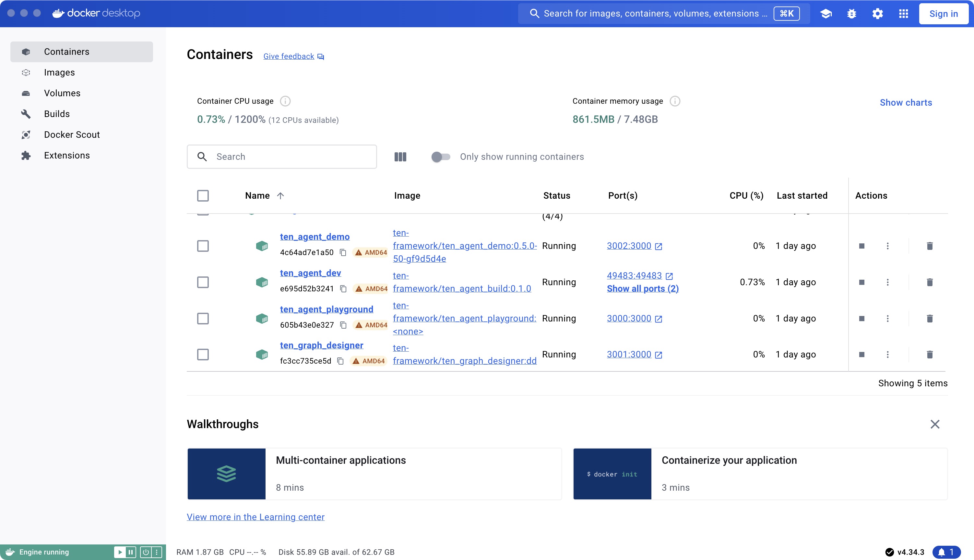This screenshot has height=560, width=974.
Task: Click the CPU usage info icon
Action: (285, 101)
